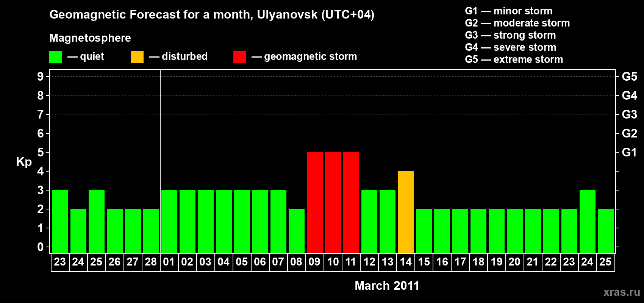Click 'G4 — severe storm' legend text
Viewport: 644px width, 303px height.
[511, 47]
